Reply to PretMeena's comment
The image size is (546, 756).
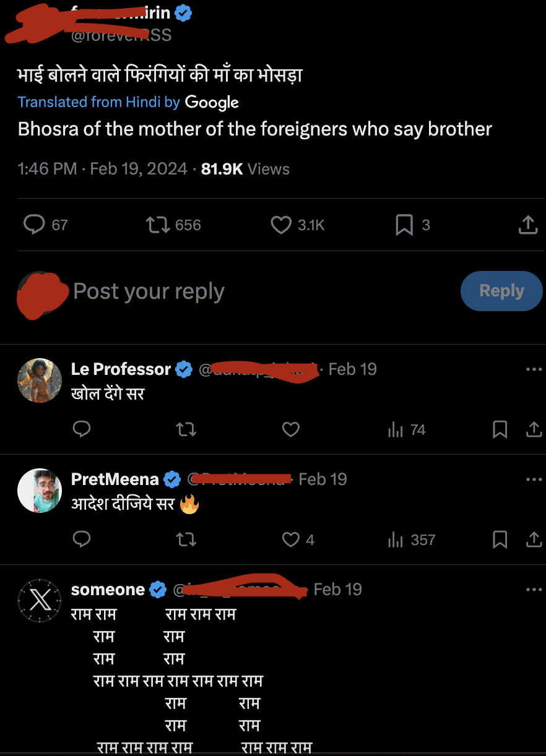(82, 540)
